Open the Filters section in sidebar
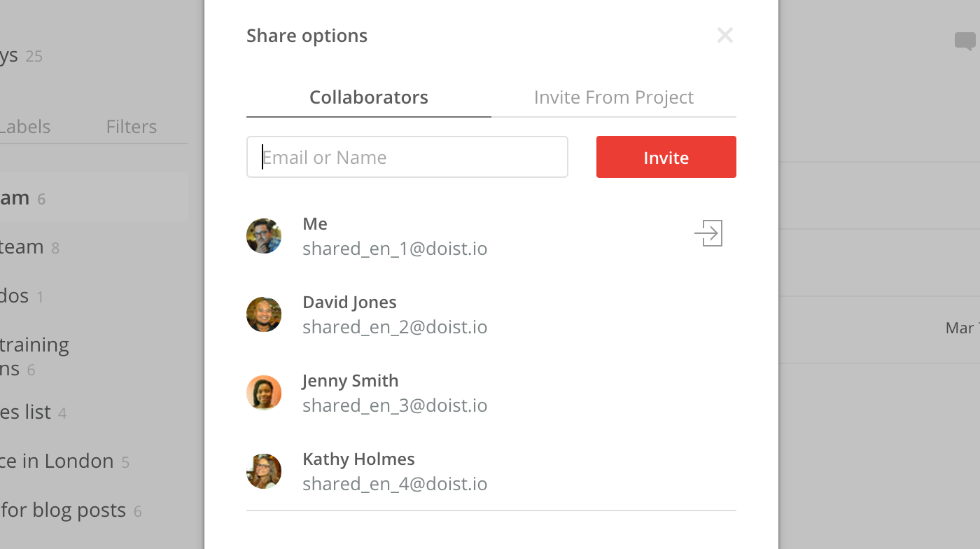Image resolution: width=980 pixels, height=549 pixels. click(x=131, y=127)
